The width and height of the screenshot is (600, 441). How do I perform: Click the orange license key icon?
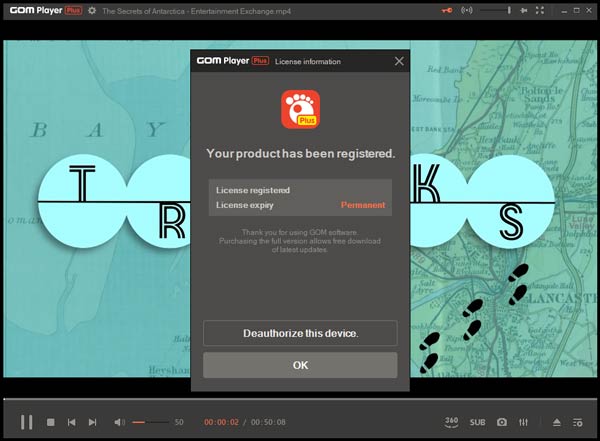447,11
